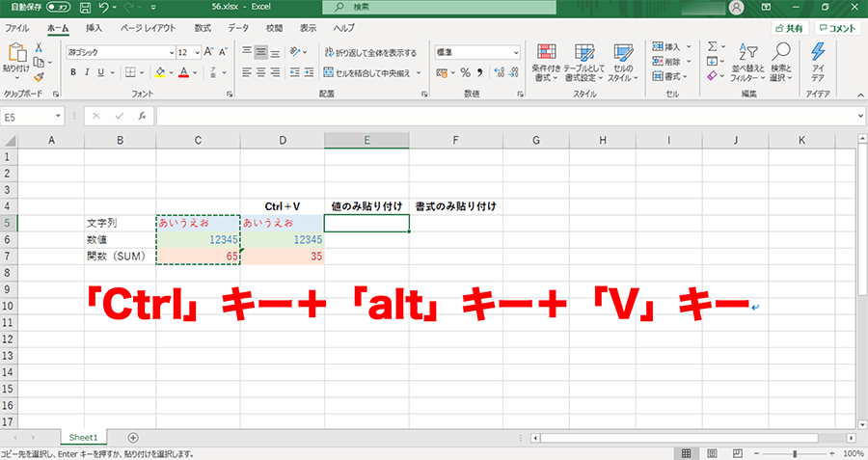
Task: Click the AutoSum sigma icon
Action: pos(713,46)
